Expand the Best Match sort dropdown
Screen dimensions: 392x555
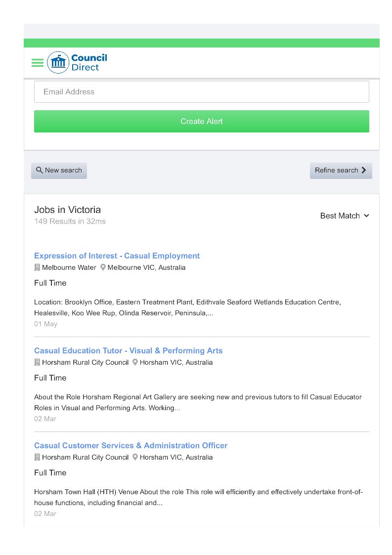tap(345, 215)
